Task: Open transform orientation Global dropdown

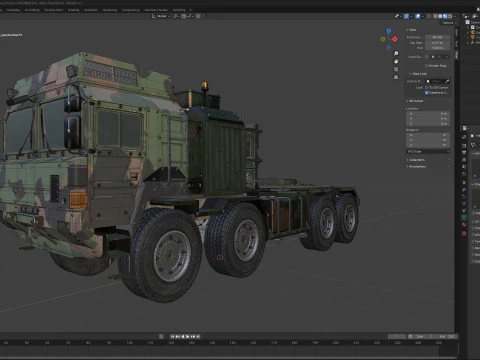Action: click(161, 16)
